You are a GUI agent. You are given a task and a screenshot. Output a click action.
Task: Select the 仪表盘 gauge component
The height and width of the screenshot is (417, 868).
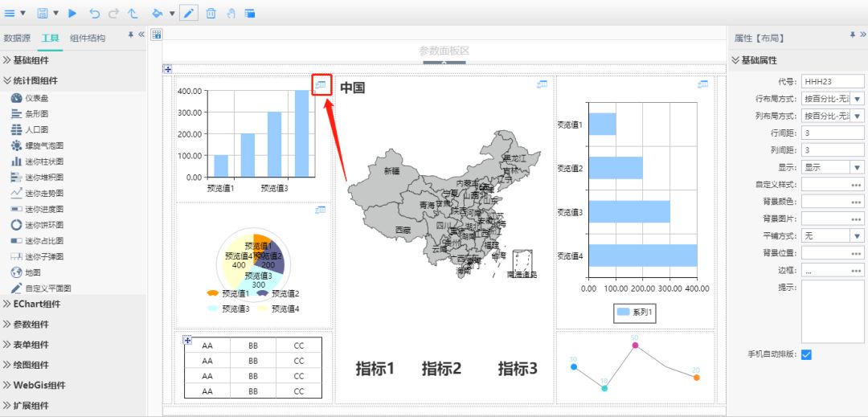pyautogui.click(x=38, y=97)
